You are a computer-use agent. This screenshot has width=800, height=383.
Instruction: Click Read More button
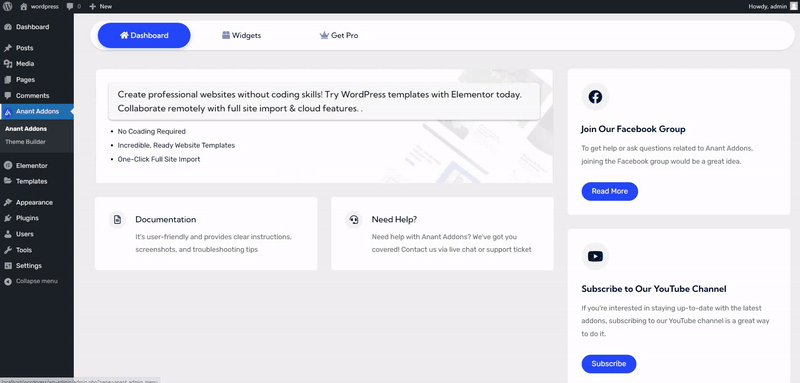pyautogui.click(x=610, y=191)
